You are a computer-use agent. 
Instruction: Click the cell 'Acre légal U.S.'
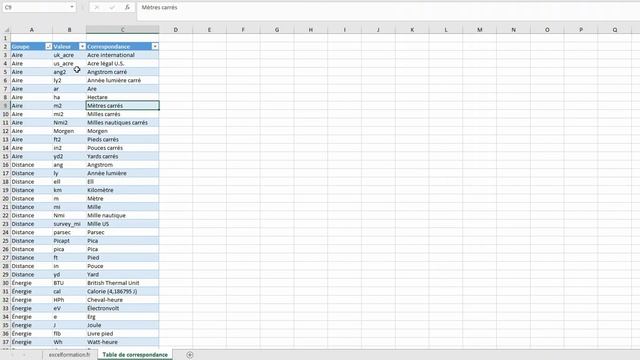coord(122,64)
